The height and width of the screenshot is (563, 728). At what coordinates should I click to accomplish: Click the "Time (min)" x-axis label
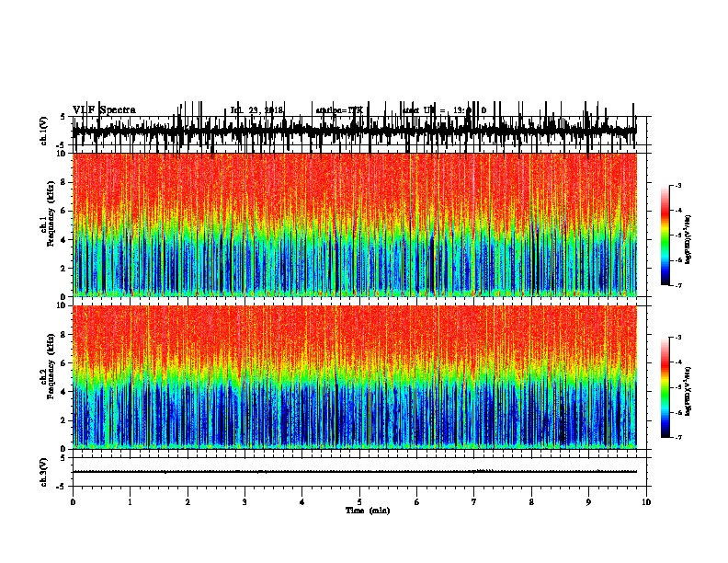click(368, 511)
